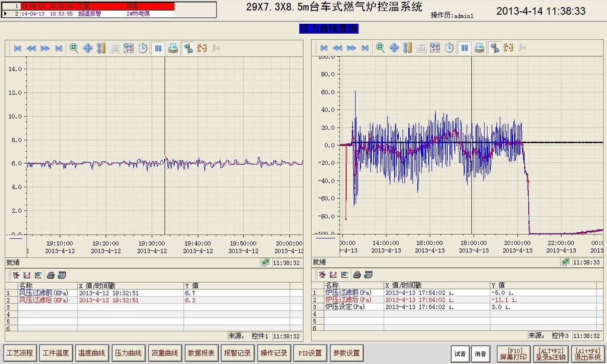
Task: Click the third icon in left table toolbar
Action: pyautogui.click(x=39, y=275)
